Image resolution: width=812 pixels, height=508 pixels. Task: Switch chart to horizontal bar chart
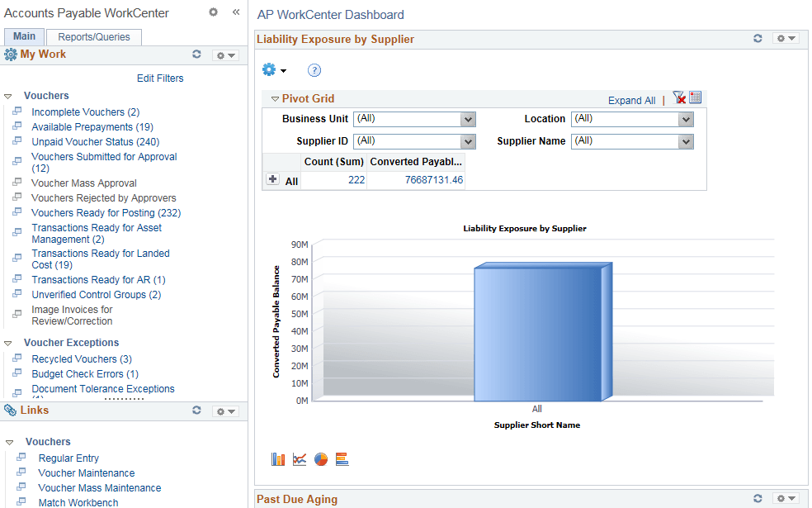click(342, 458)
